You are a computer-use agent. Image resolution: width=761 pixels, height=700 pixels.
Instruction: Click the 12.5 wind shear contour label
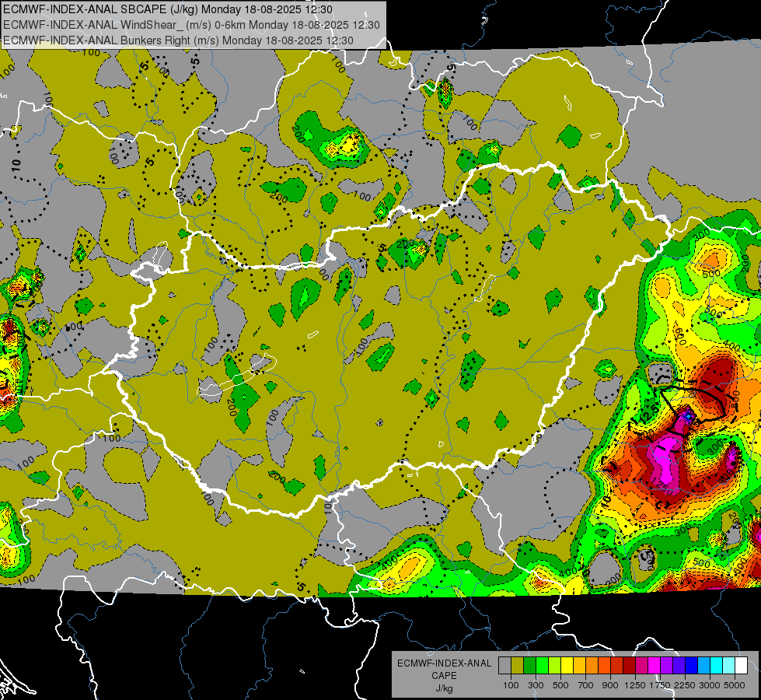pyautogui.click(x=648, y=416)
